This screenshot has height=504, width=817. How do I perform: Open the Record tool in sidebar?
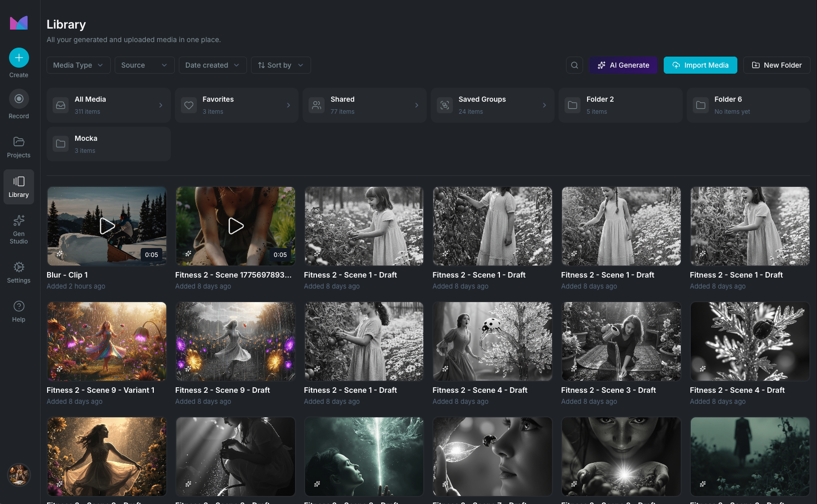pos(19,99)
